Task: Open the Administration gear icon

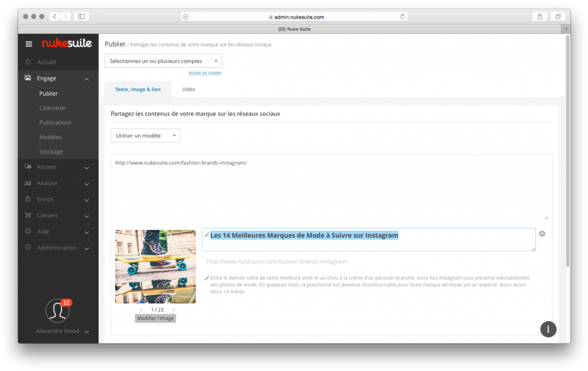Action: 27,247
